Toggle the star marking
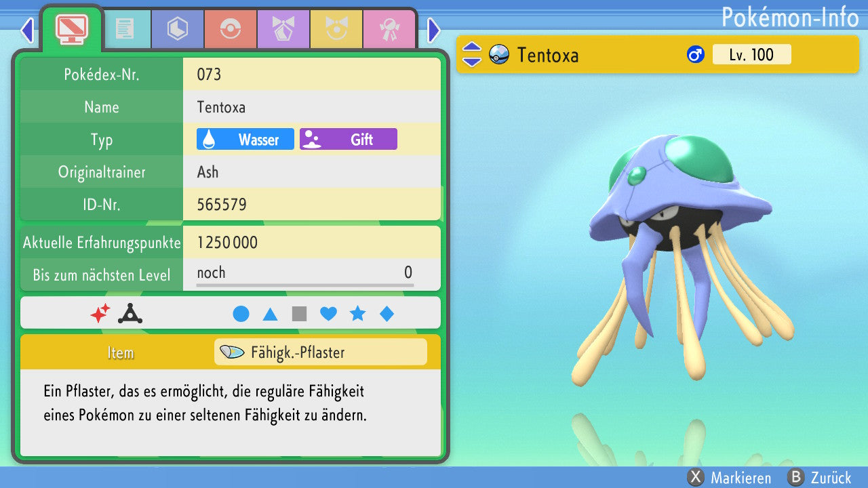This screenshot has height=488, width=868. coord(357,314)
